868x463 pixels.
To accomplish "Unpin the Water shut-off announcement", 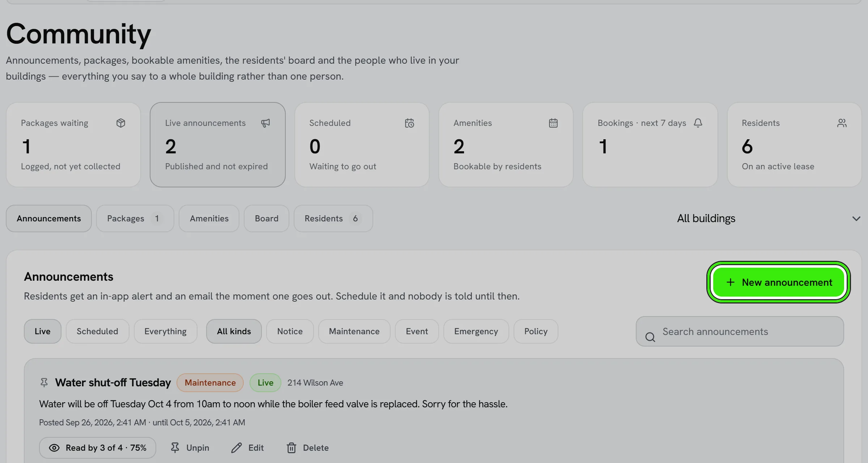I will (x=190, y=448).
